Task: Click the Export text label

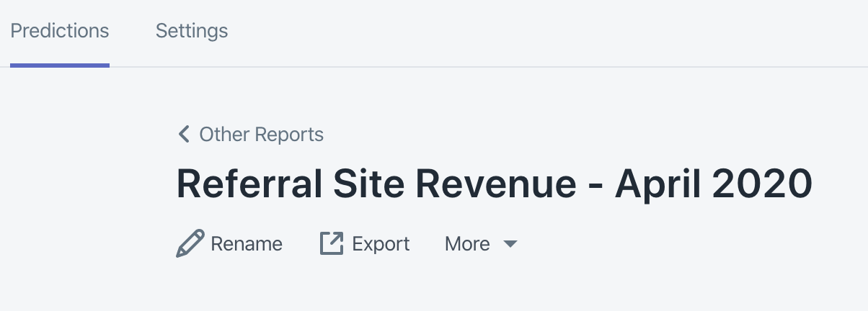Action: (381, 244)
